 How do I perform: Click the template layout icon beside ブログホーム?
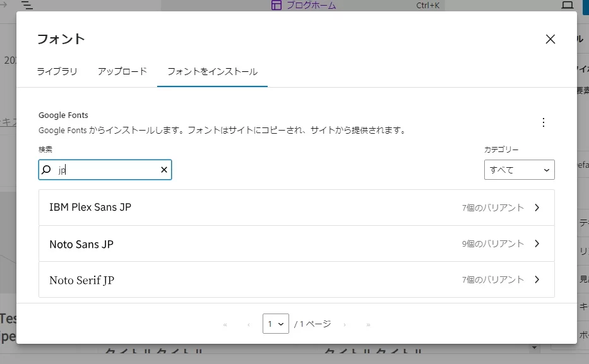tap(277, 5)
